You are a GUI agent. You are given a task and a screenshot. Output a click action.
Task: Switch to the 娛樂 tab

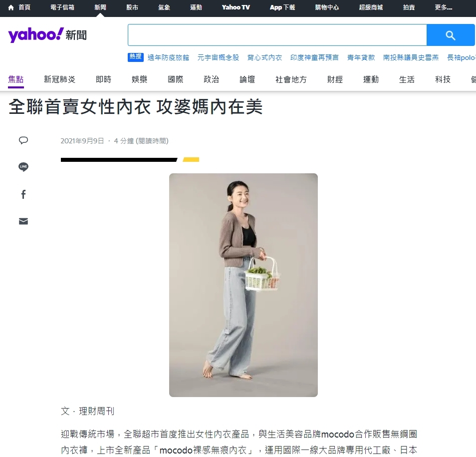tap(139, 79)
